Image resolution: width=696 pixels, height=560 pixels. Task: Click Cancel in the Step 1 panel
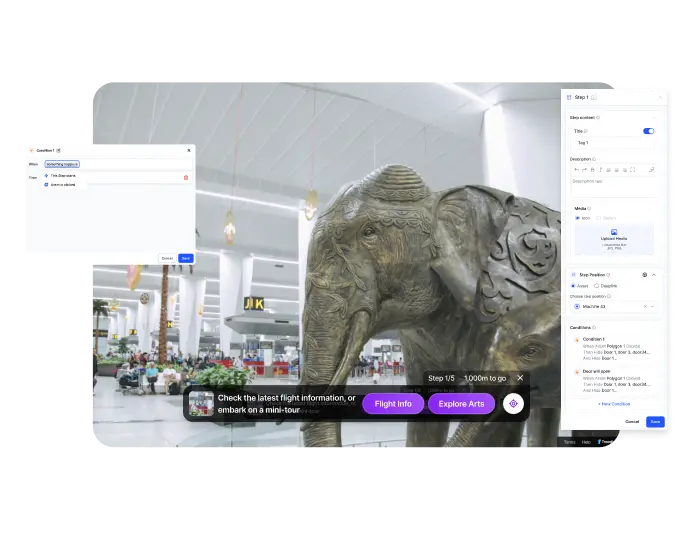[632, 422]
